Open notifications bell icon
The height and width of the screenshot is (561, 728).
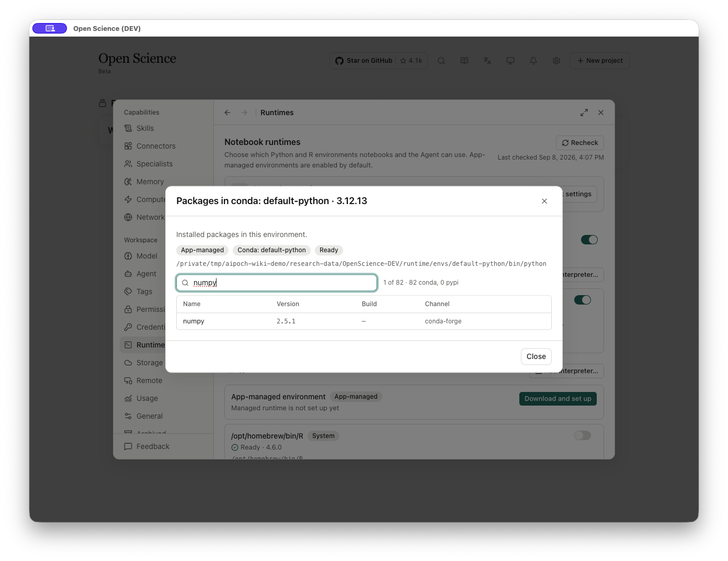tap(533, 61)
